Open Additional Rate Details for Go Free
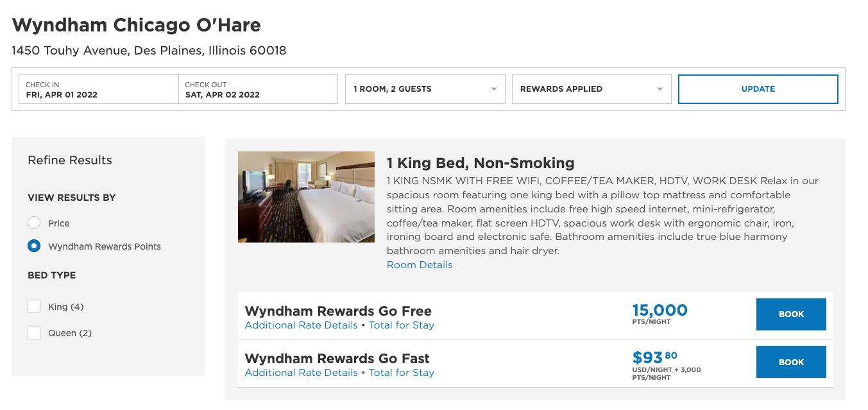 tap(301, 325)
